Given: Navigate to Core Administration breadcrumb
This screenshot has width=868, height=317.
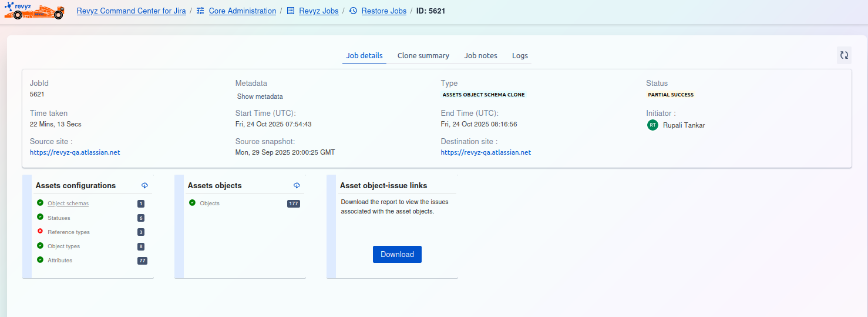Looking at the screenshot, I should [x=242, y=11].
